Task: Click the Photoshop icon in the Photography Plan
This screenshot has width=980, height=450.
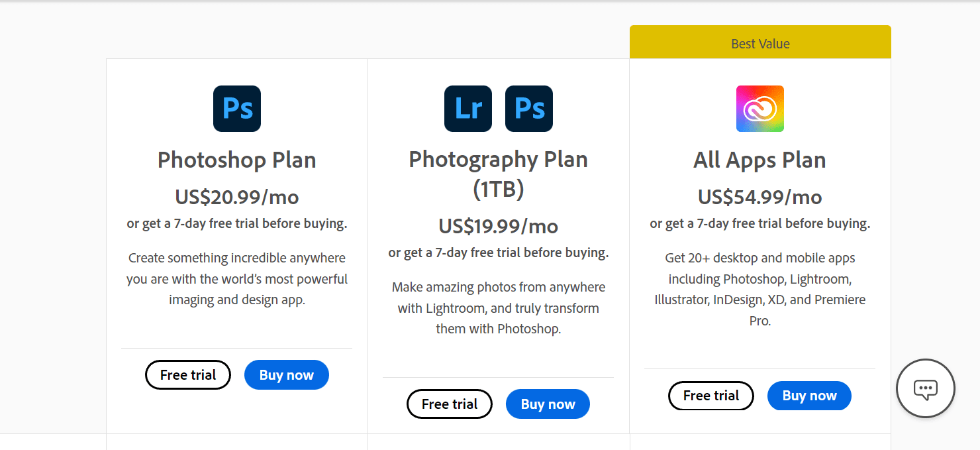Action: tap(528, 108)
